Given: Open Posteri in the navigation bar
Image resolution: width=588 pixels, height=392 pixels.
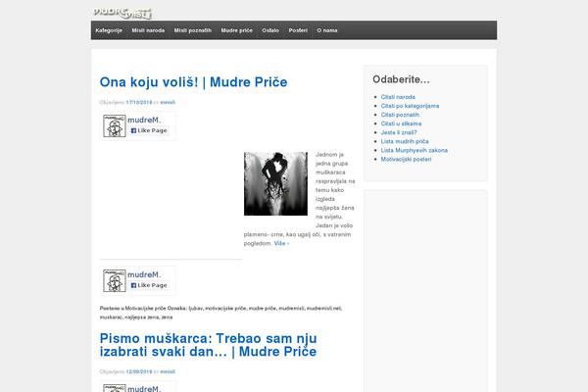Looking at the screenshot, I should [x=298, y=30].
